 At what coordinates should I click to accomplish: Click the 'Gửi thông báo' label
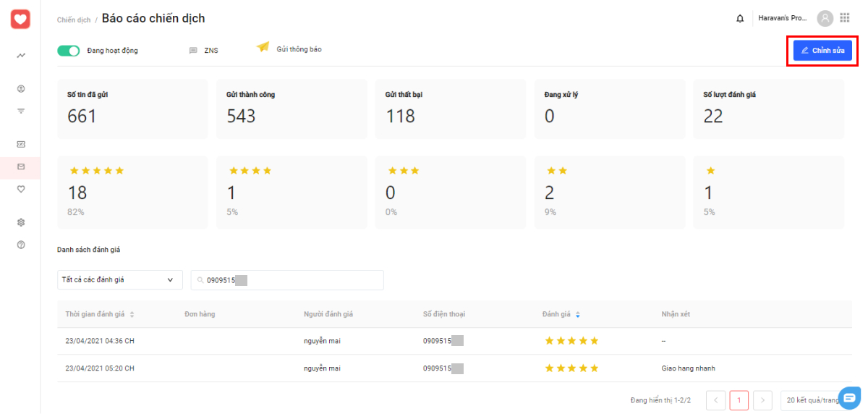[x=299, y=49]
